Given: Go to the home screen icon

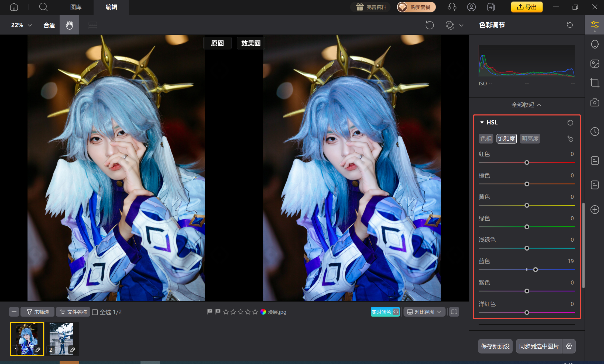Looking at the screenshot, I should pyautogui.click(x=14, y=7).
